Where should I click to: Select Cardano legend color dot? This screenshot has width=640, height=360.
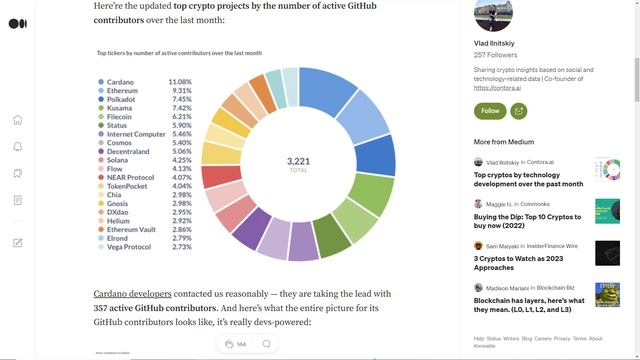101,82
